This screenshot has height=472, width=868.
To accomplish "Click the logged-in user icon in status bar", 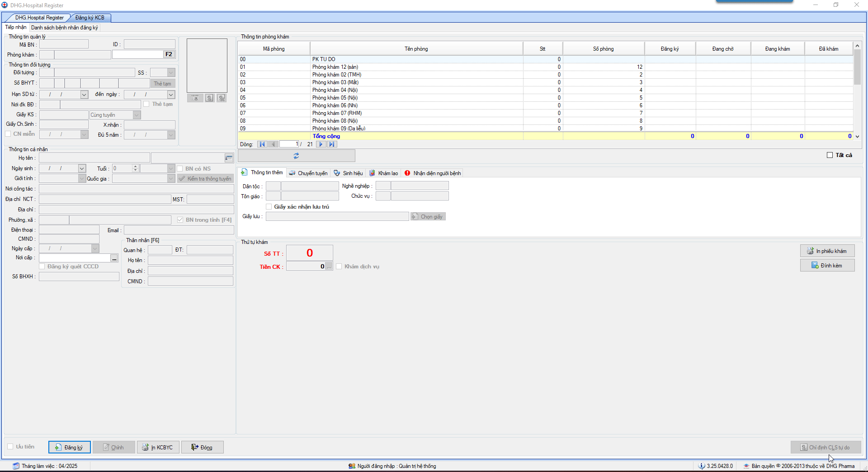I will pyautogui.click(x=352, y=466).
